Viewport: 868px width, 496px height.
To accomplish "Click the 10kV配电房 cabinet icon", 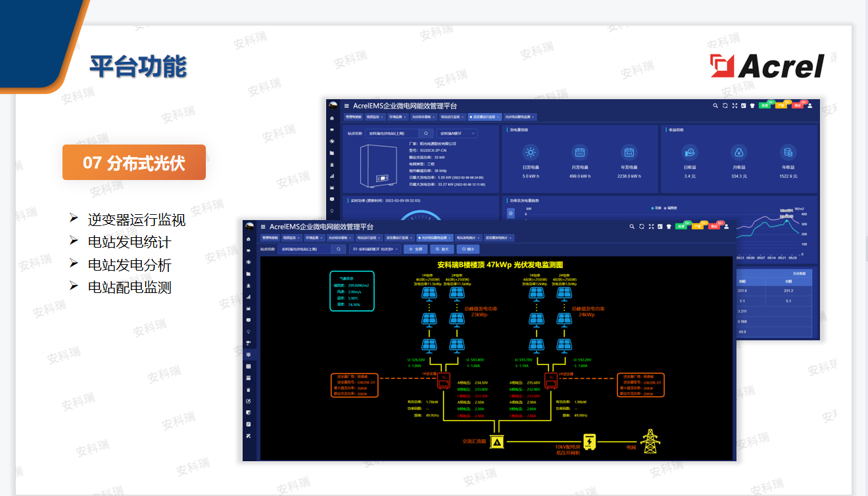I will (x=590, y=441).
